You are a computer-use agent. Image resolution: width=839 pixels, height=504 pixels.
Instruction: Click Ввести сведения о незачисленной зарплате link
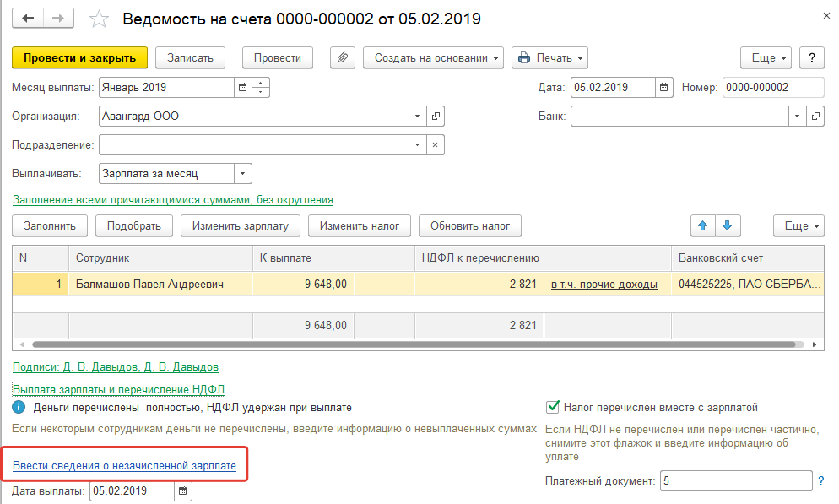point(124,465)
